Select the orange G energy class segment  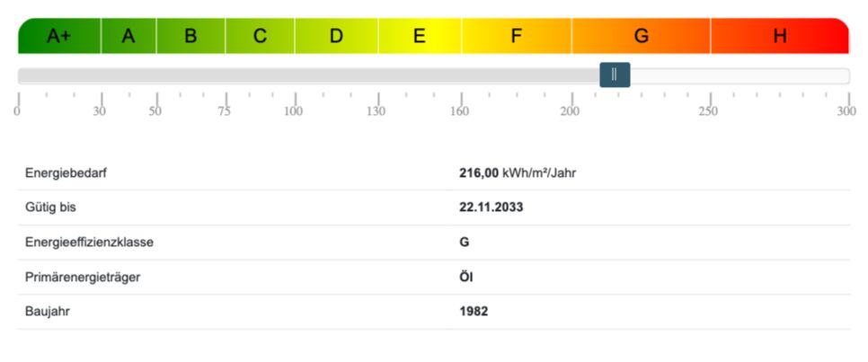641,36
